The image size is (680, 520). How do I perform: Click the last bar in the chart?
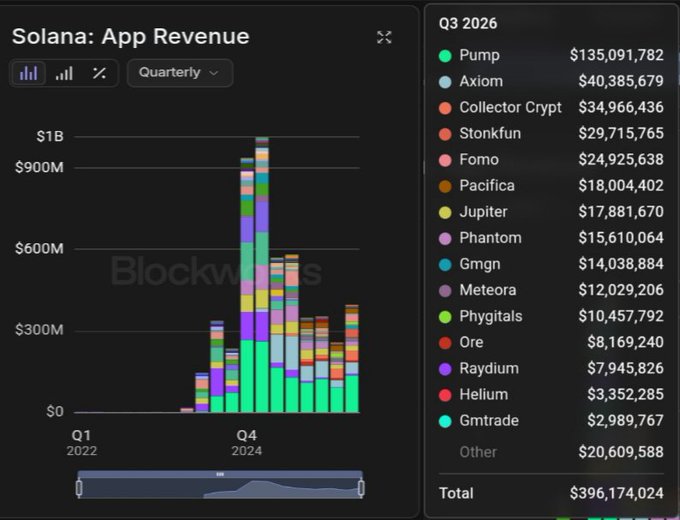point(352,359)
